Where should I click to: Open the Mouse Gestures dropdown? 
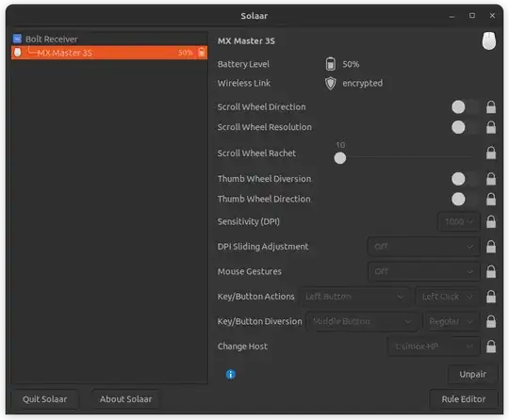pos(423,271)
